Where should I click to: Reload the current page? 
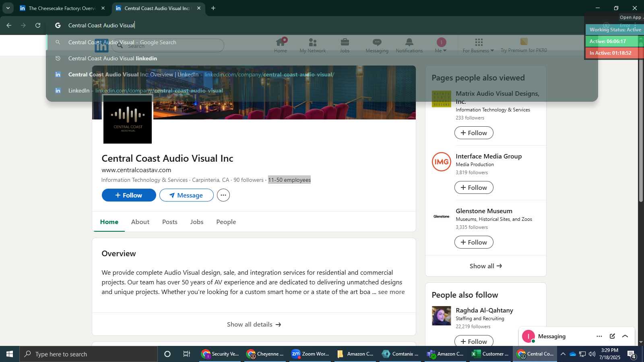[x=38, y=25]
